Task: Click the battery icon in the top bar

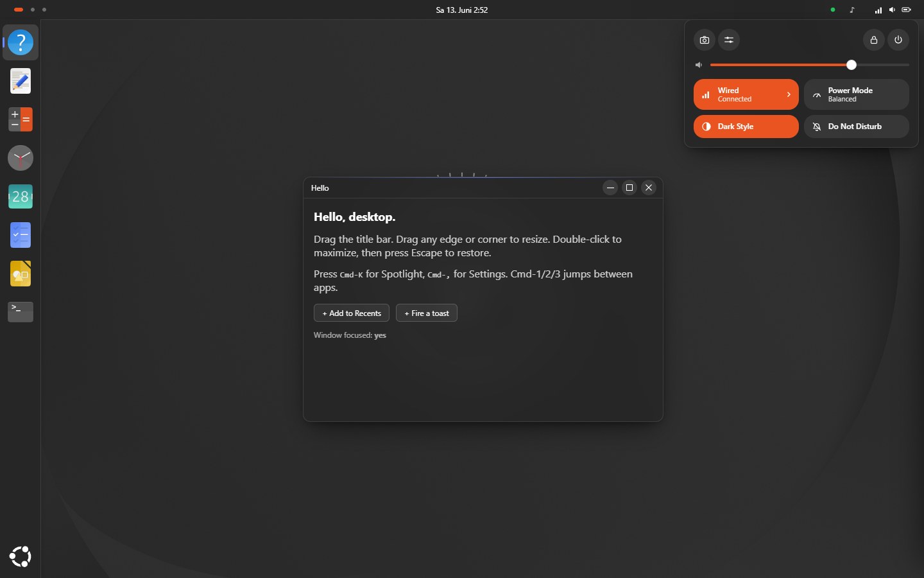Action: pyautogui.click(x=906, y=10)
